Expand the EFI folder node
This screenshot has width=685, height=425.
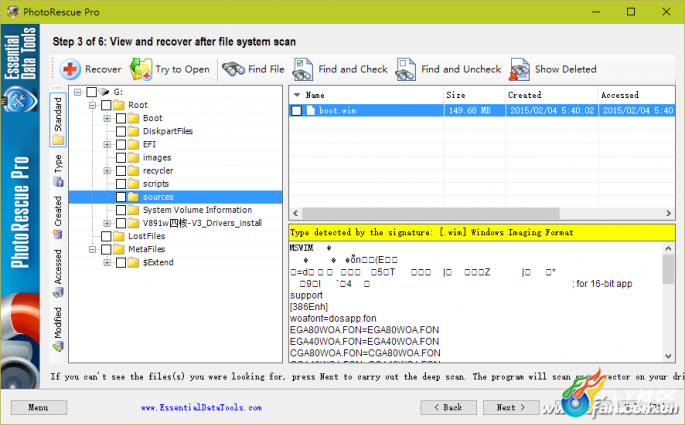coord(107,144)
